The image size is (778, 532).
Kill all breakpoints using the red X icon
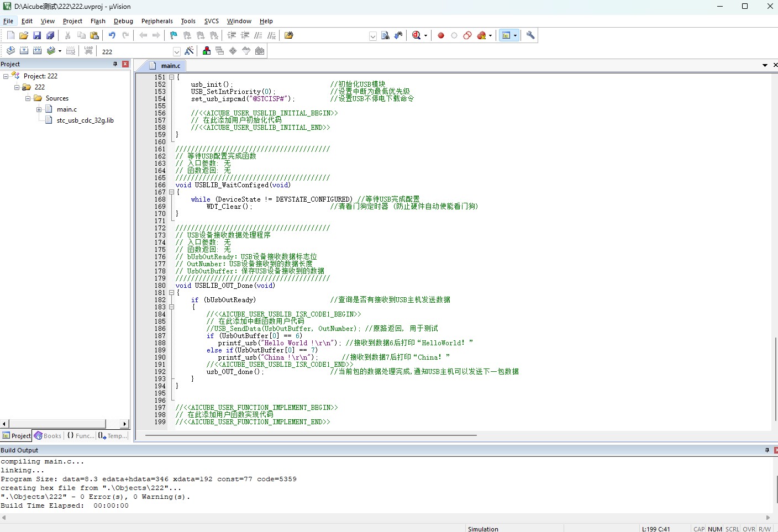(x=481, y=35)
